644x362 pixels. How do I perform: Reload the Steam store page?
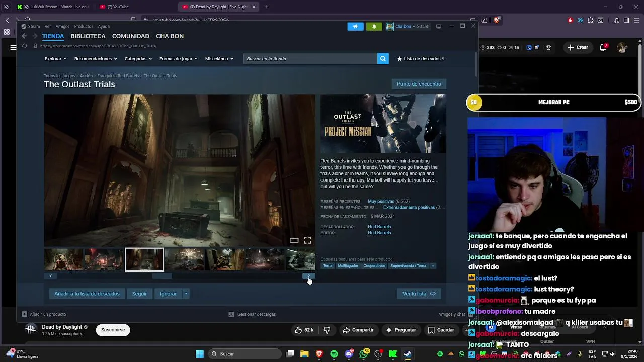pos(24,46)
